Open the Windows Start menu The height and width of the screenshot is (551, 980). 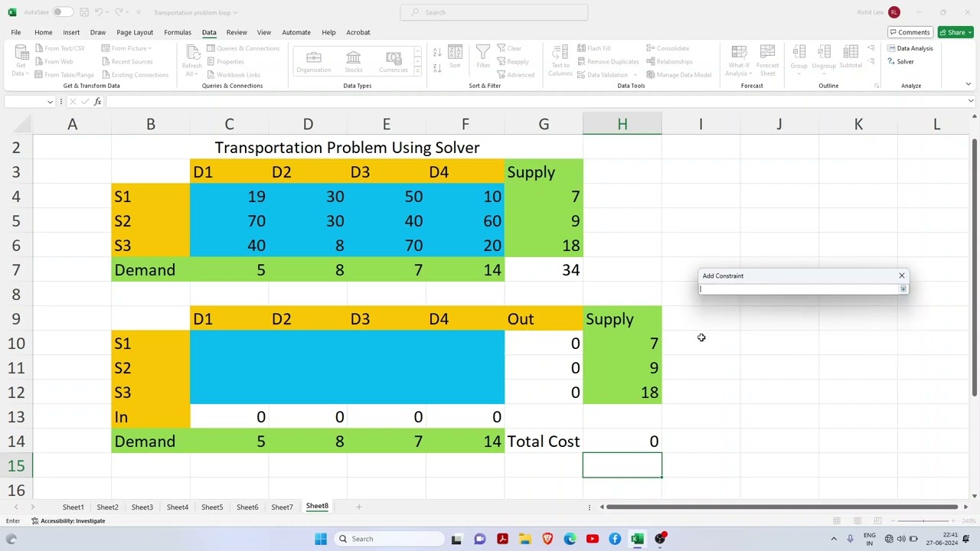pos(321,539)
